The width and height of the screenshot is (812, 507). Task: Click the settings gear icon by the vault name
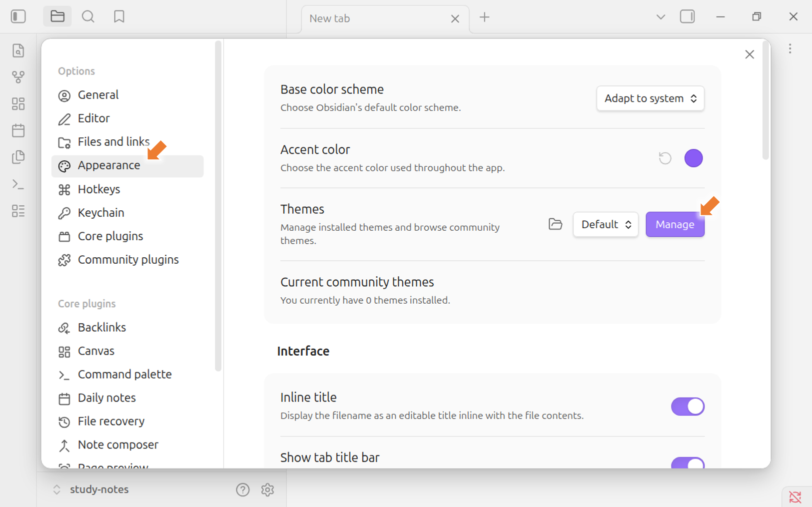pyautogui.click(x=267, y=490)
